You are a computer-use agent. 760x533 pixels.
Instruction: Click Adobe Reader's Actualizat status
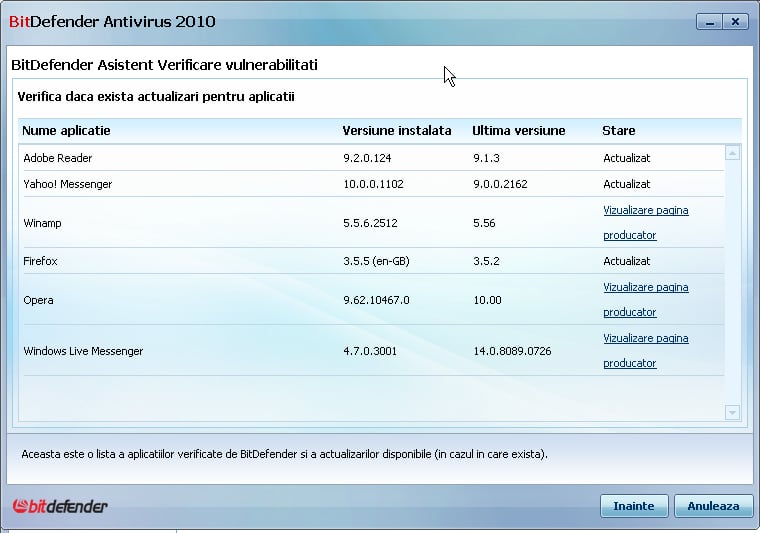(x=627, y=158)
